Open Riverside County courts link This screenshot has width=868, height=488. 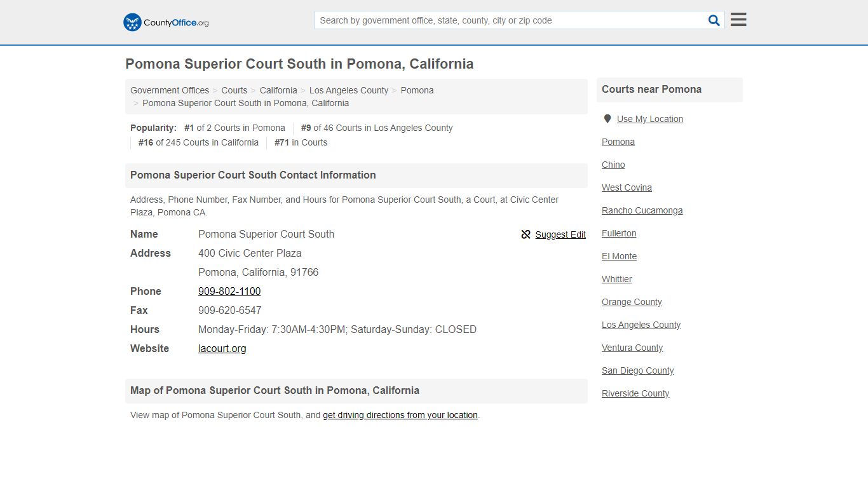click(x=635, y=393)
